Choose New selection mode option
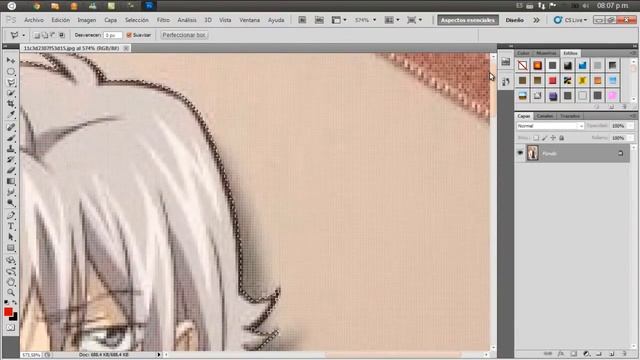 [x=37, y=36]
